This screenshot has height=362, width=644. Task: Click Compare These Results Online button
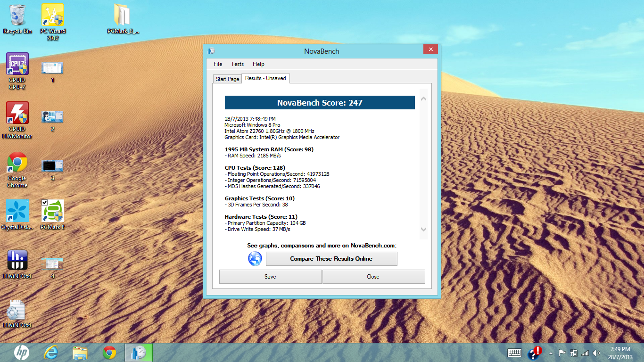pyautogui.click(x=331, y=259)
